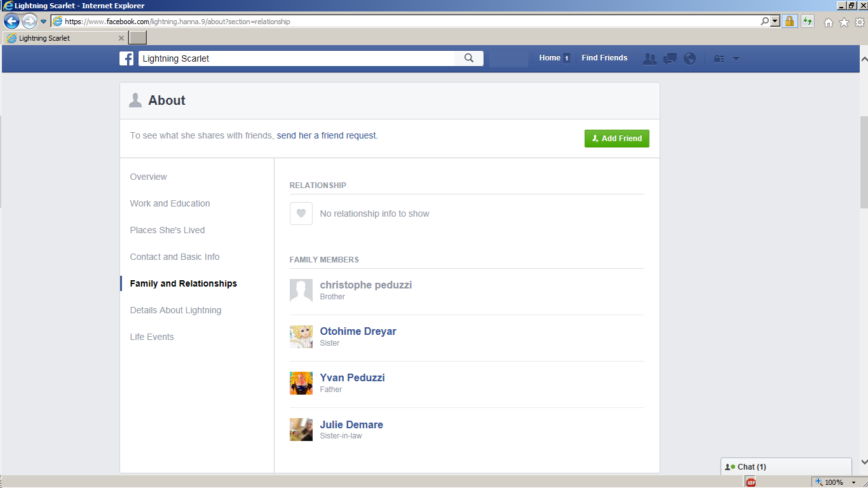Click Yvan Peduzzi's profile thumbnail

(x=301, y=383)
